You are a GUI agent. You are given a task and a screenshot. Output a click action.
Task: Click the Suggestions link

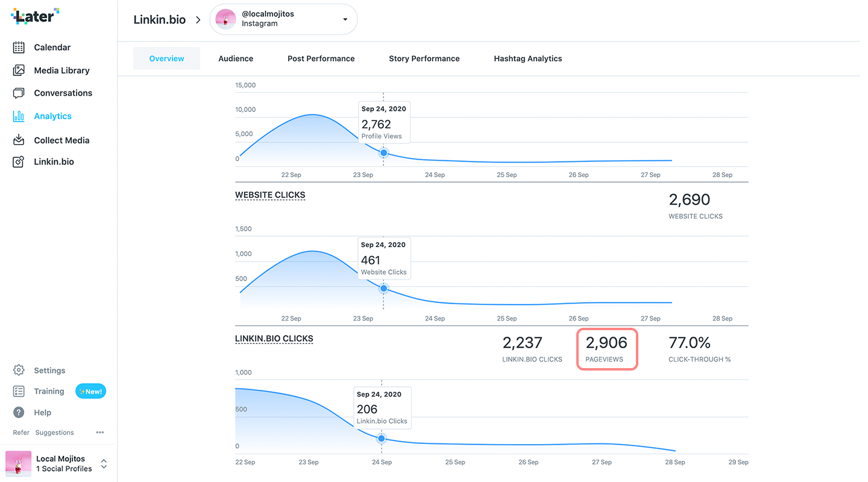(x=55, y=433)
